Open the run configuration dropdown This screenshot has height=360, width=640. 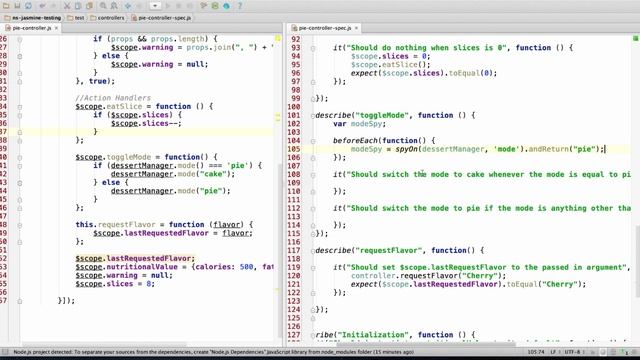155,6
